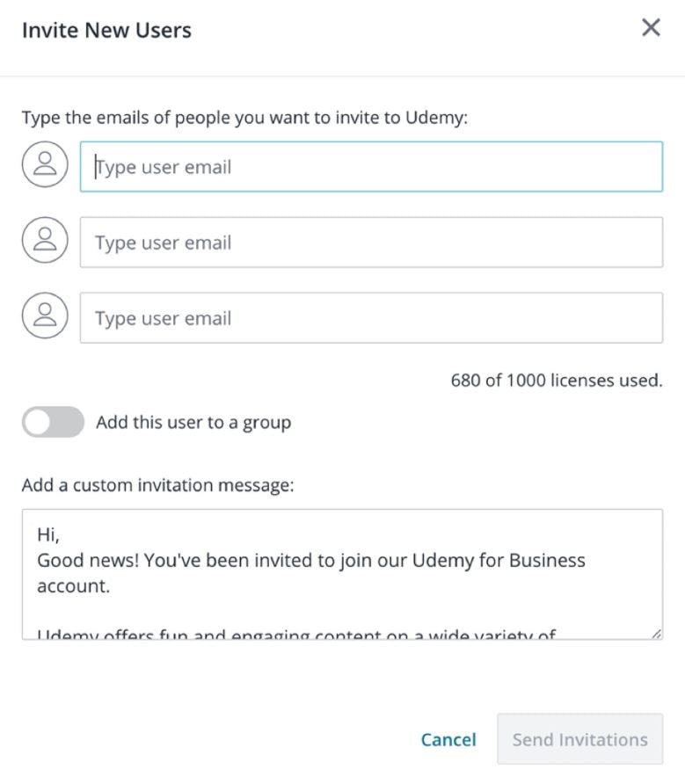
Task: Click the first user avatar icon
Action: (45, 164)
